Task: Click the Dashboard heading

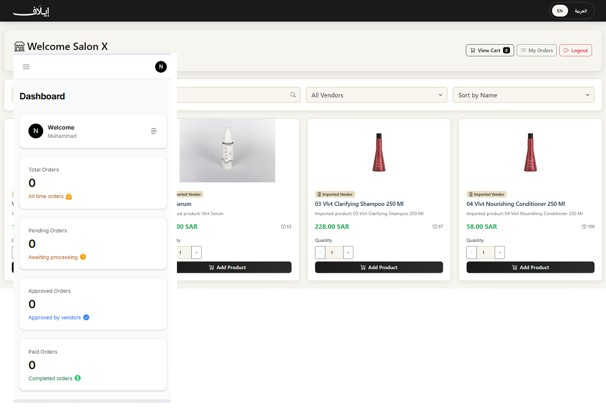Action: 42,96
